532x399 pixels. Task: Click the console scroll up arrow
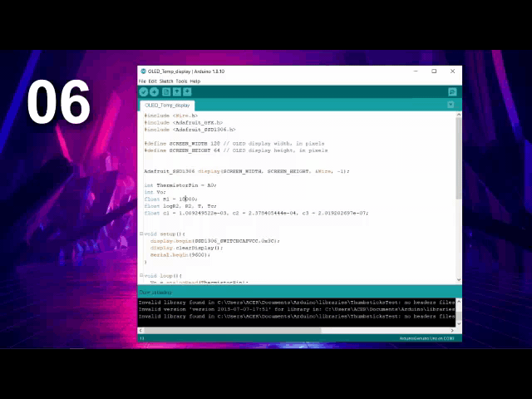click(x=459, y=301)
